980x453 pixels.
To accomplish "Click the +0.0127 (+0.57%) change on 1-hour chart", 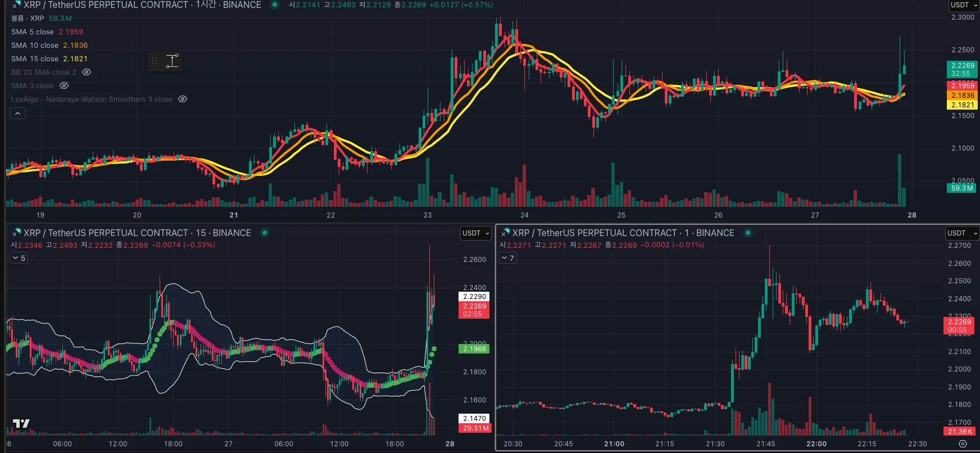I will 461,5.
